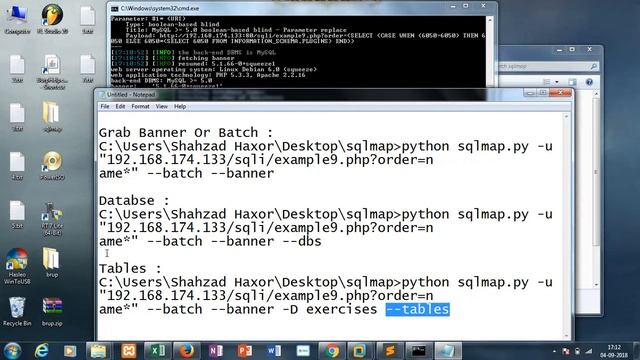
Task: Open the view options dropdown in Explorer
Action: (x=557, y=82)
